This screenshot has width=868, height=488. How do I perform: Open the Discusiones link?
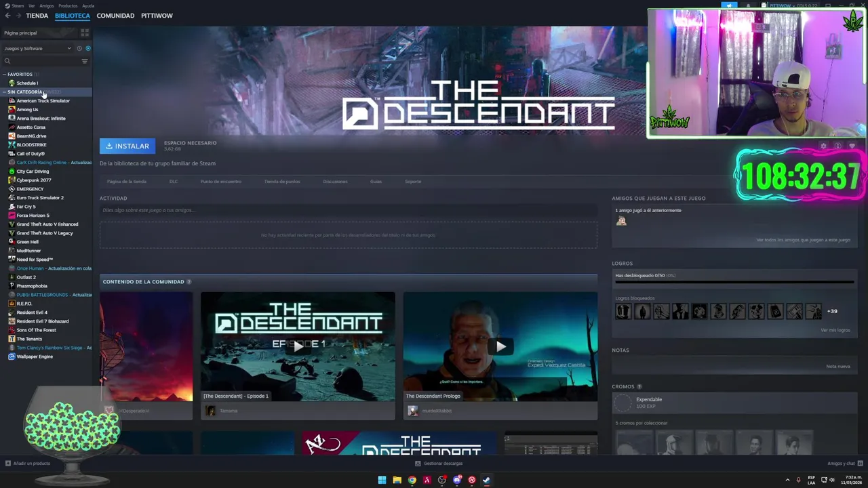(x=335, y=182)
